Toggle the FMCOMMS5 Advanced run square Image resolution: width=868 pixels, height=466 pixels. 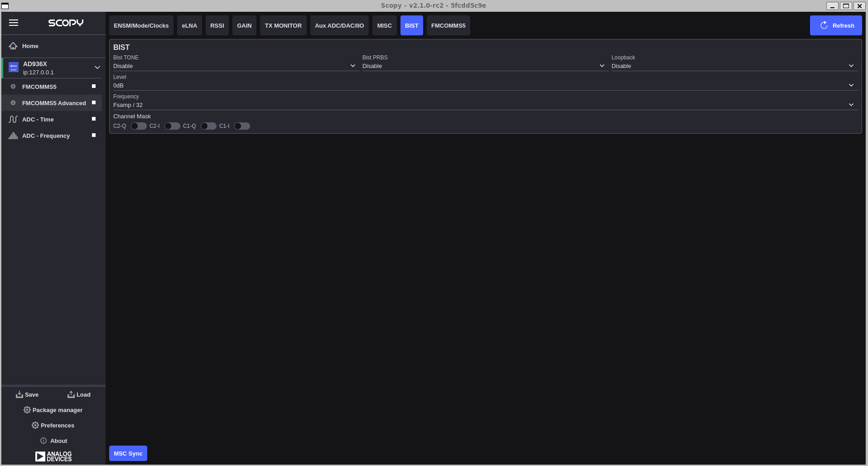pos(94,102)
